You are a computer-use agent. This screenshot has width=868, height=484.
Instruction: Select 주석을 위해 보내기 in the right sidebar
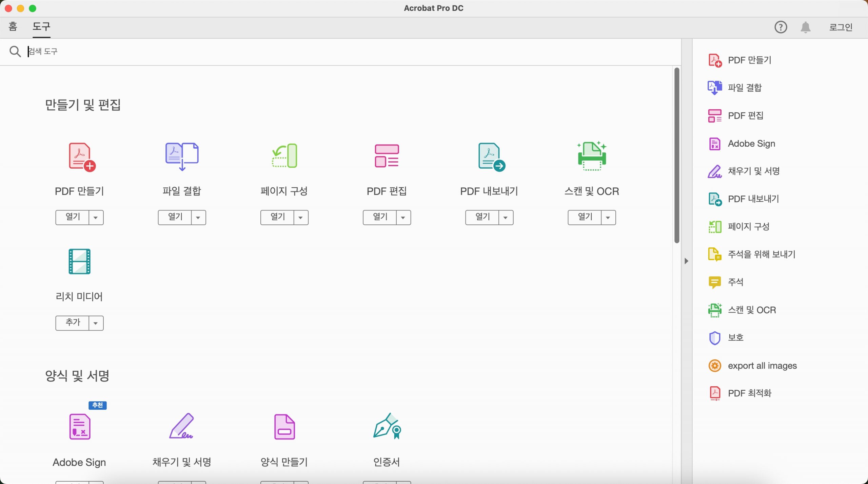[752, 255]
